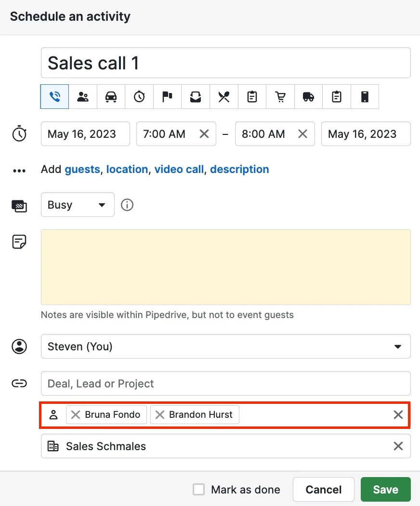Focus the Deal, Lead or Project field
The width and height of the screenshot is (420, 506).
point(225,384)
